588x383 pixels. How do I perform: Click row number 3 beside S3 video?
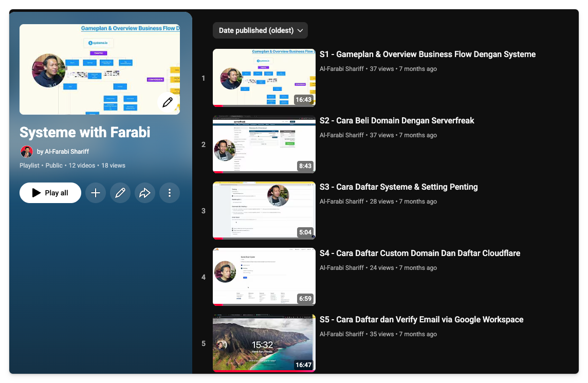coord(203,211)
